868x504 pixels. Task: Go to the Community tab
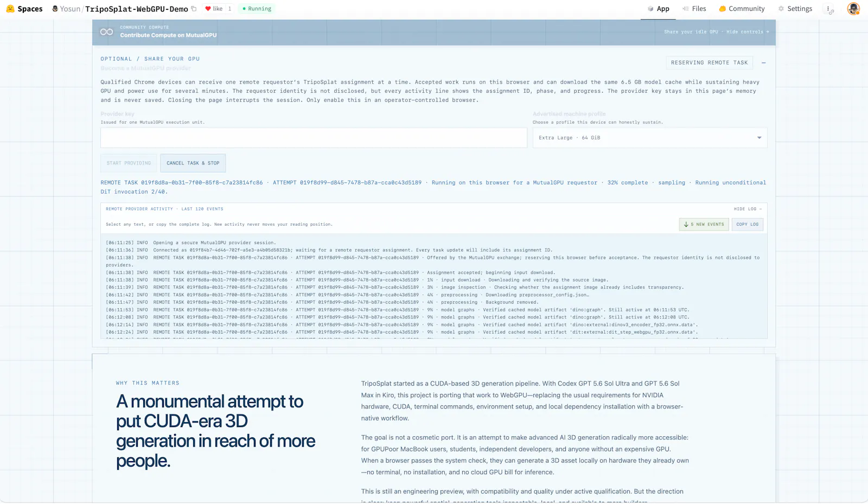(742, 9)
